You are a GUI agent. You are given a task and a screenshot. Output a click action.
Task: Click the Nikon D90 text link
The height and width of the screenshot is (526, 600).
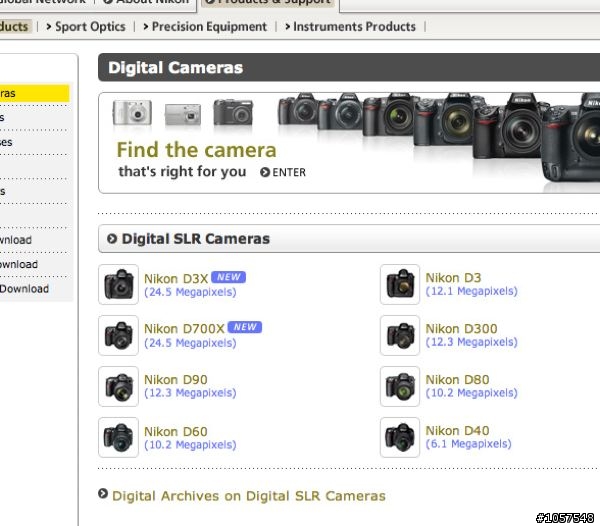click(x=176, y=379)
